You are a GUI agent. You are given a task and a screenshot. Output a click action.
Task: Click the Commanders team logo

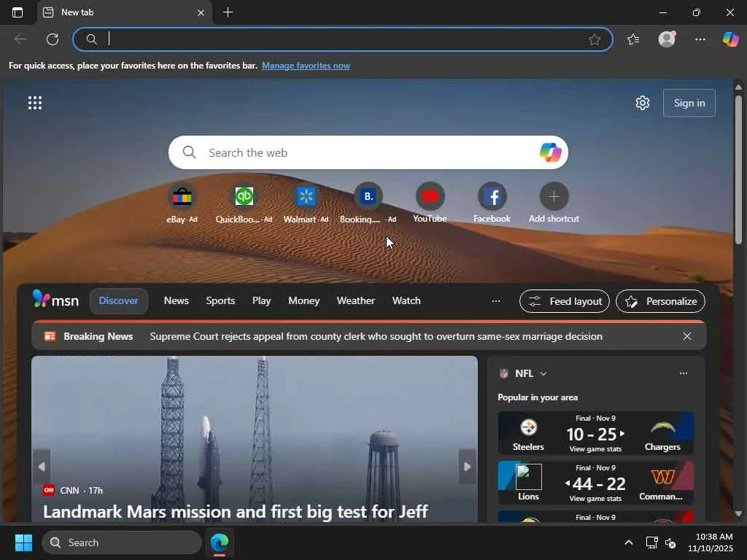click(x=662, y=477)
